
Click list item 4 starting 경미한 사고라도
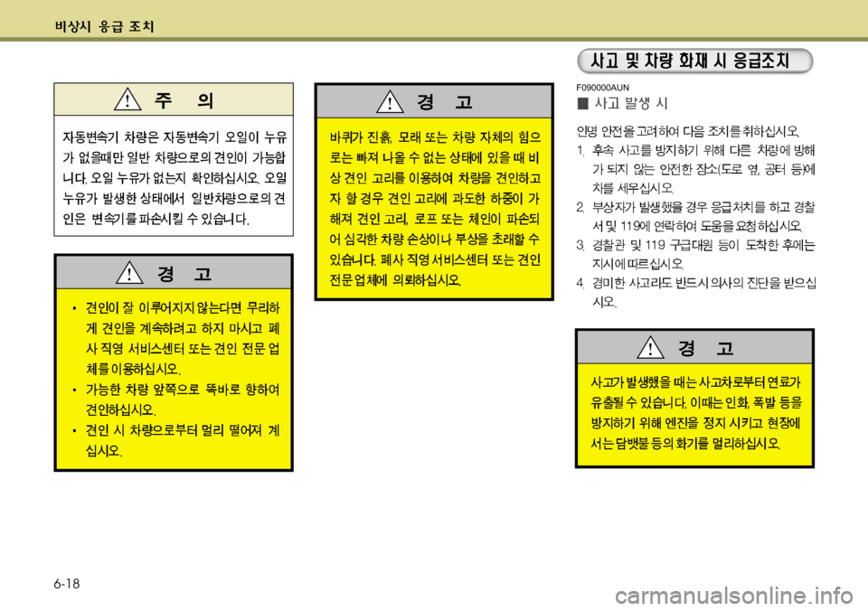coord(696,292)
